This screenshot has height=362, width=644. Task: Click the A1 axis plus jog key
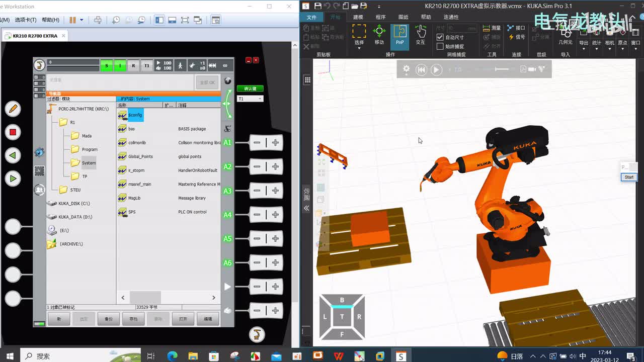pyautogui.click(x=275, y=143)
